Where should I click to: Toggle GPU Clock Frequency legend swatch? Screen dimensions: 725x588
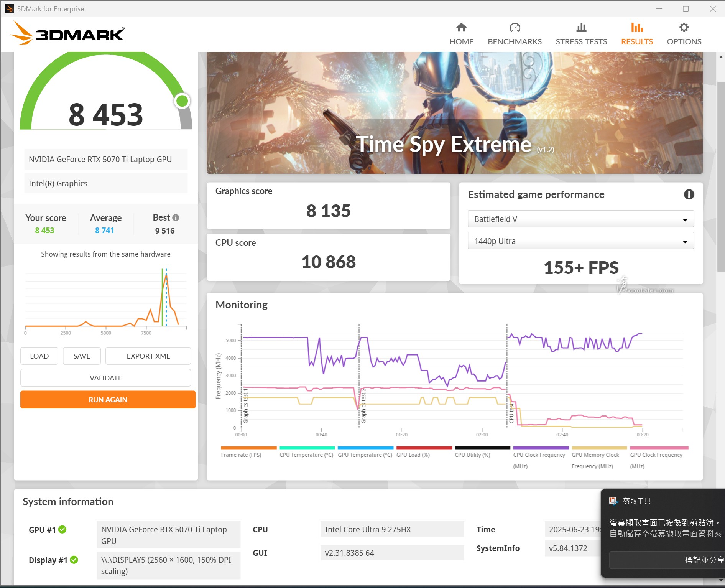(659, 448)
